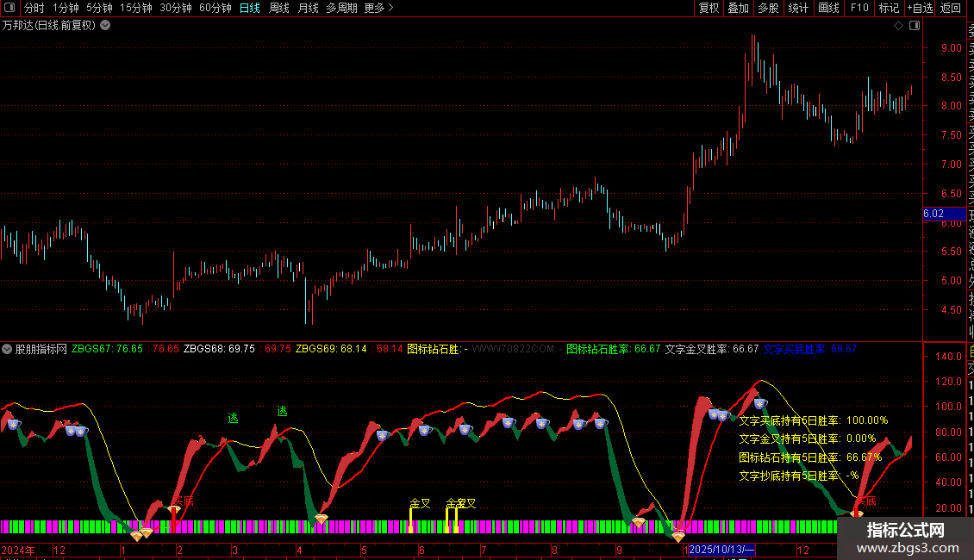Click the ZBGS67: 76.65 value label
The image size is (974, 560).
pyautogui.click(x=107, y=349)
